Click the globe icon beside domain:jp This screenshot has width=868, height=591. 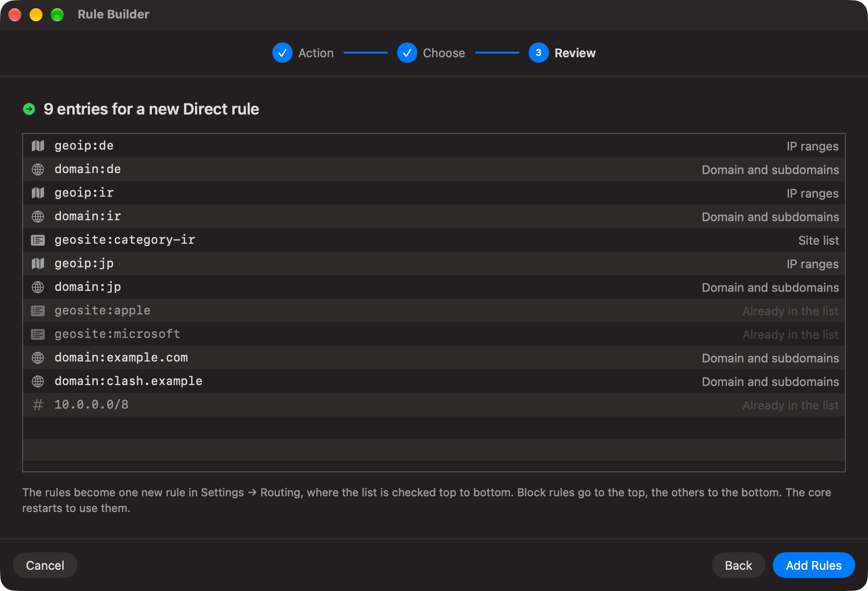tap(38, 287)
